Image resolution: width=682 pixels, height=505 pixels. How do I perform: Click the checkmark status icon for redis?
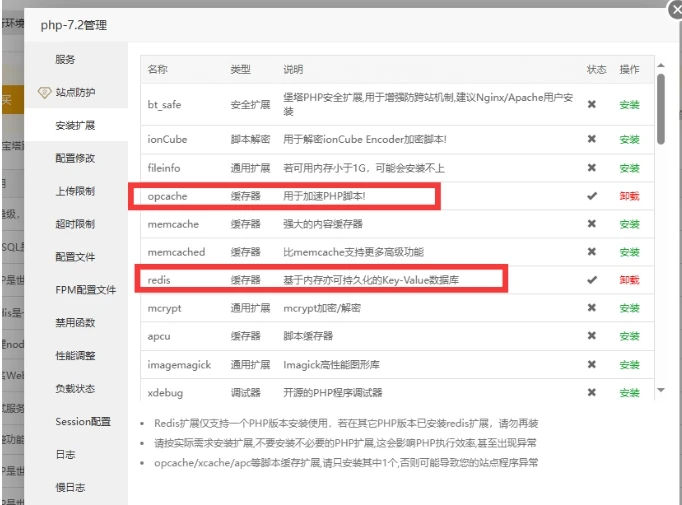pos(592,280)
